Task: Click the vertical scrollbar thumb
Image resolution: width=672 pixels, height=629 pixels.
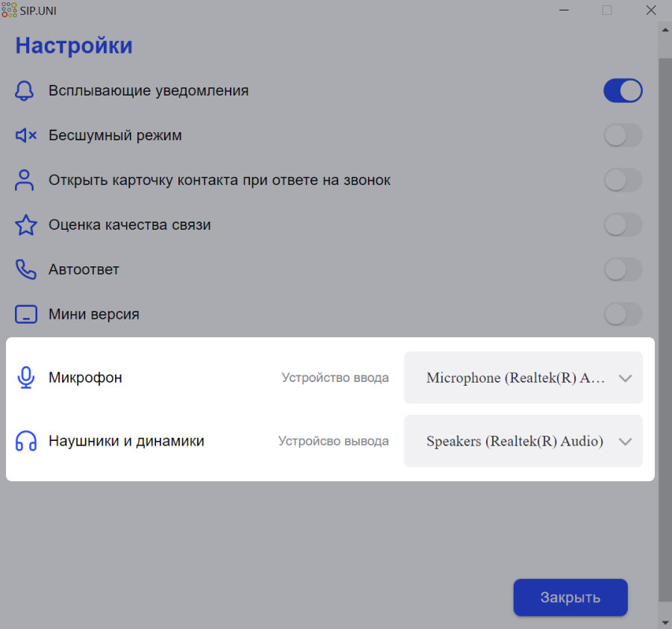Action: [665, 330]
